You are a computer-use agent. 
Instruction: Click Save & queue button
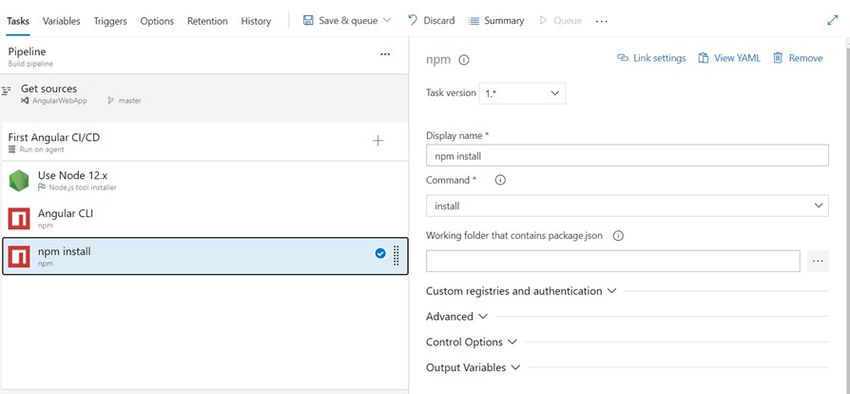click(x=347, y=21)
